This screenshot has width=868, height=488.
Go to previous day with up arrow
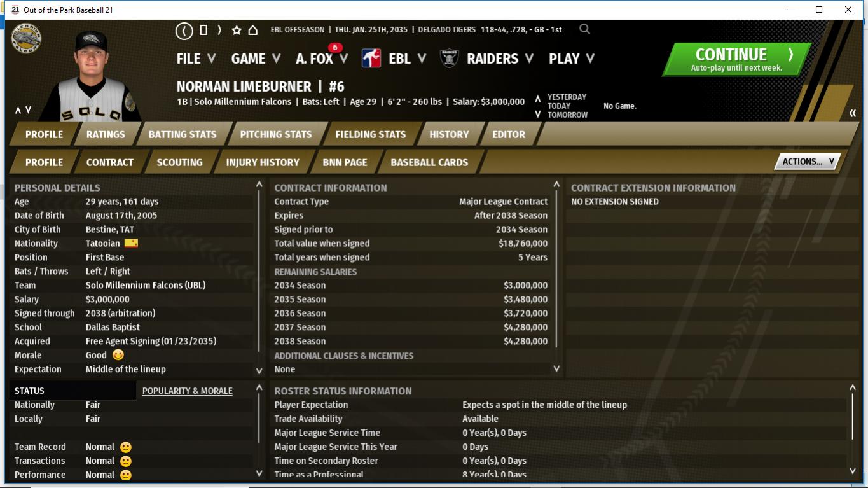[x=537, y=98]
